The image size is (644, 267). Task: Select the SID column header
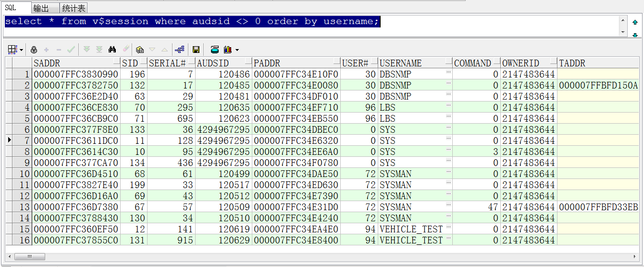[x=134, y=63]
